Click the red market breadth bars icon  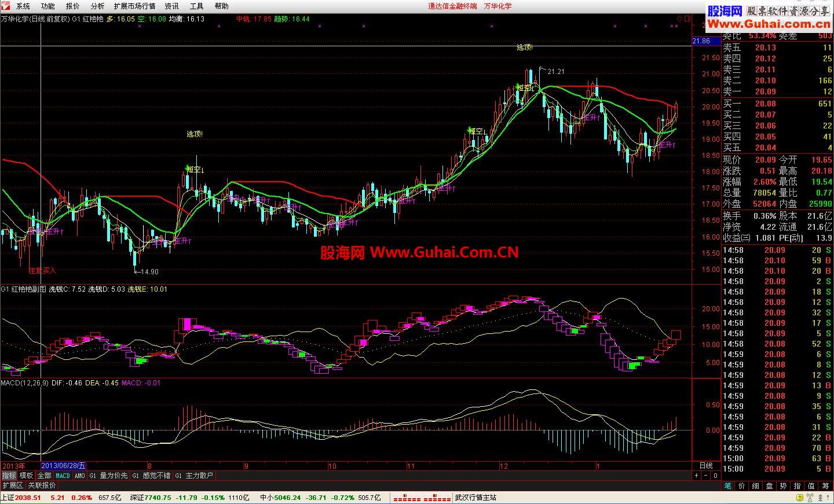(x=422, y=498)
